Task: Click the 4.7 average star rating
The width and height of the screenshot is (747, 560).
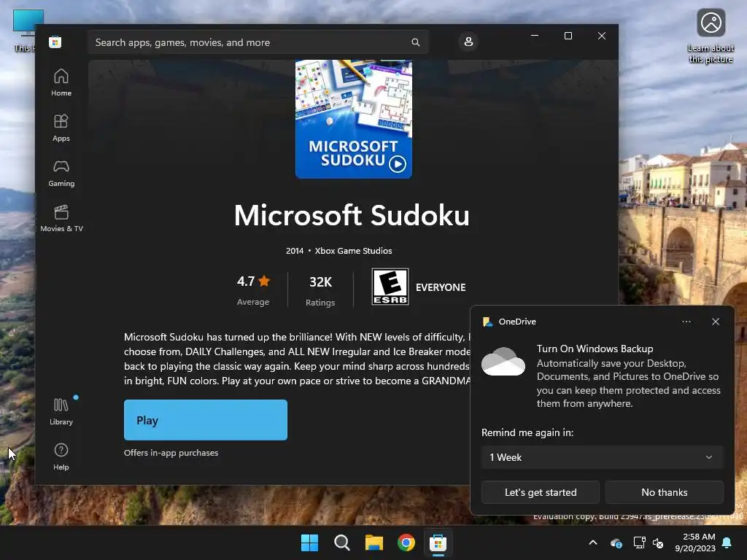Action: pos(253,289)
